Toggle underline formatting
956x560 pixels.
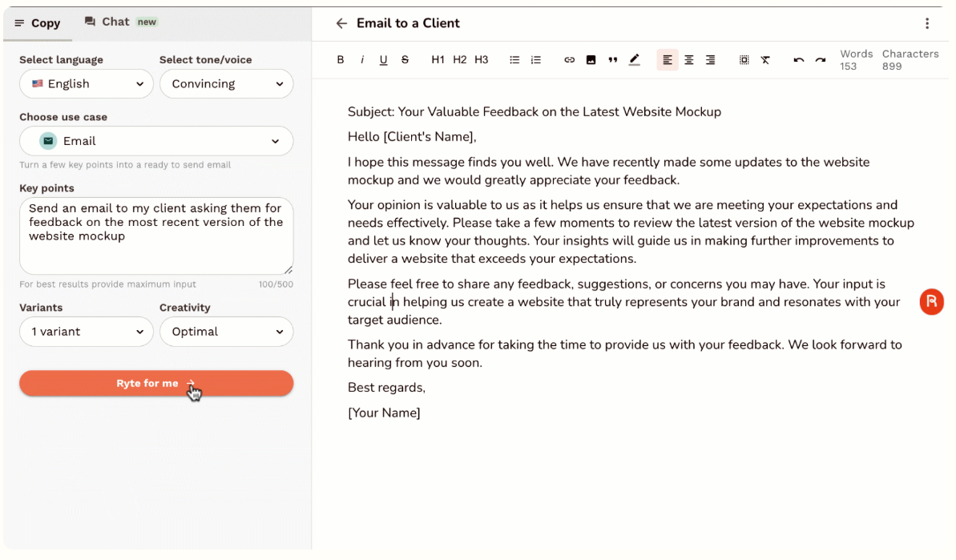point(384,60)
